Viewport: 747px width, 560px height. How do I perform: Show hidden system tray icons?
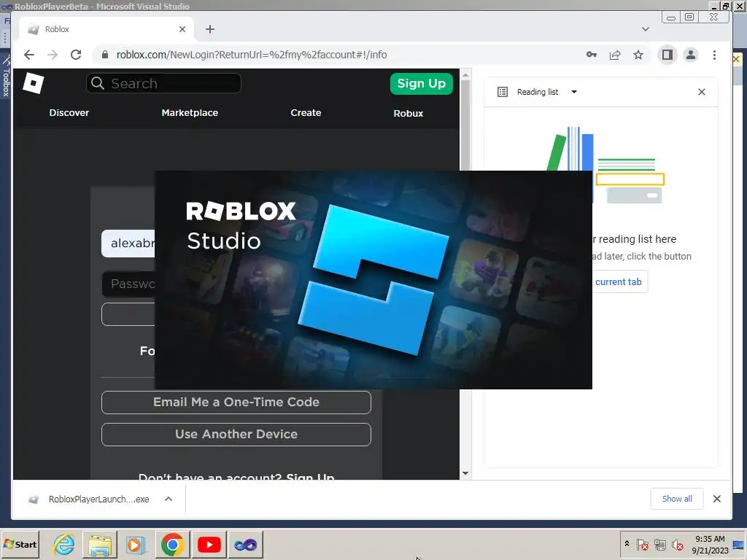coord(627,544)
